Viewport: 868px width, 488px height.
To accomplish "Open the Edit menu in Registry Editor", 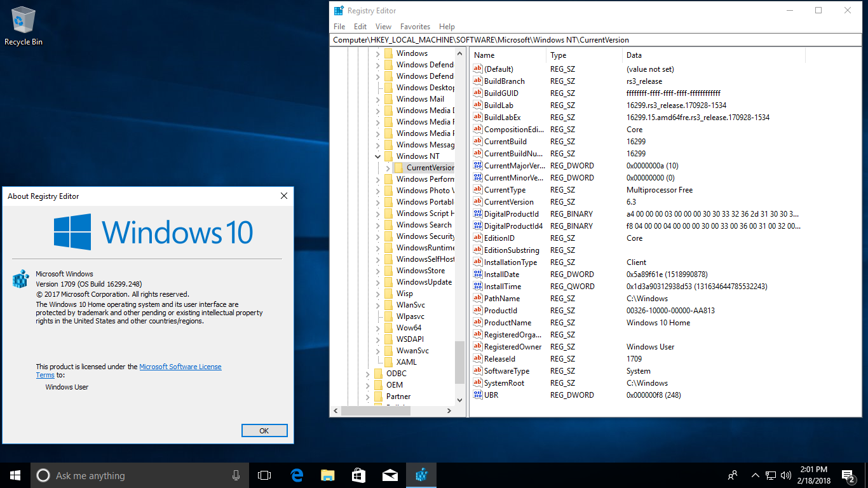I will 360,27.
